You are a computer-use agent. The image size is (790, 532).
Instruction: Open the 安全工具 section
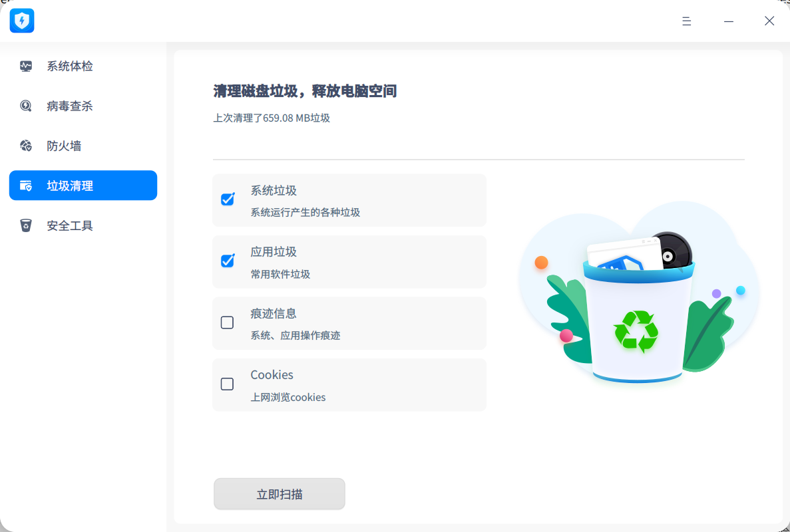(69, 225)
